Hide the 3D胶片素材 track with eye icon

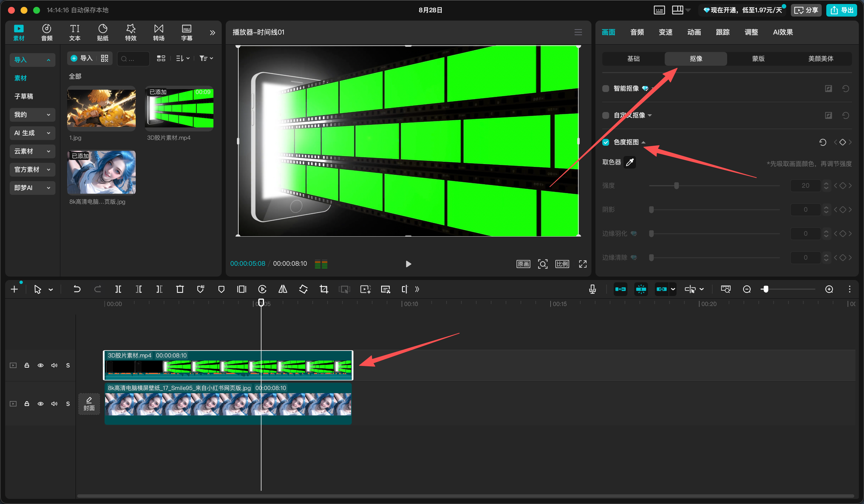click(41, 365)
